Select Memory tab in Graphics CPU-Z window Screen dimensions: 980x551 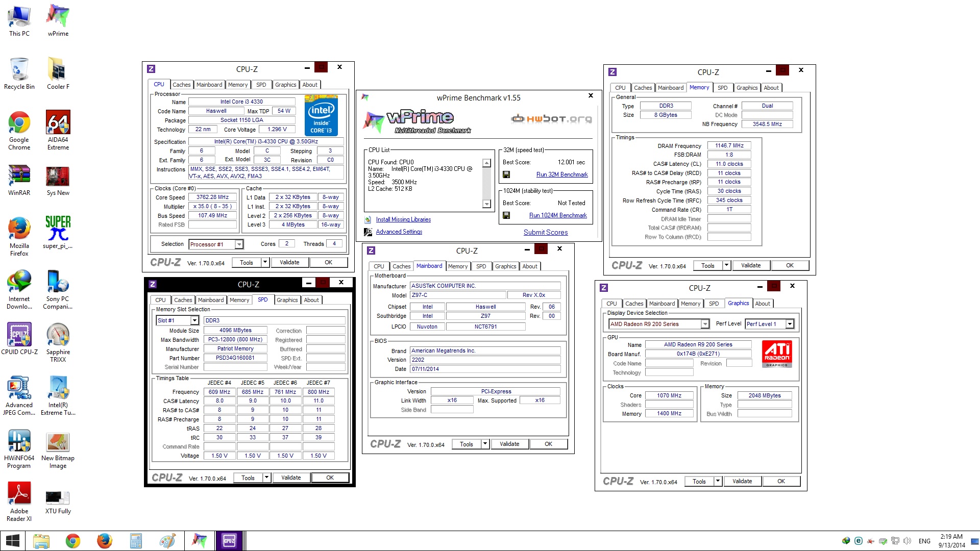(x=690, y=304)
